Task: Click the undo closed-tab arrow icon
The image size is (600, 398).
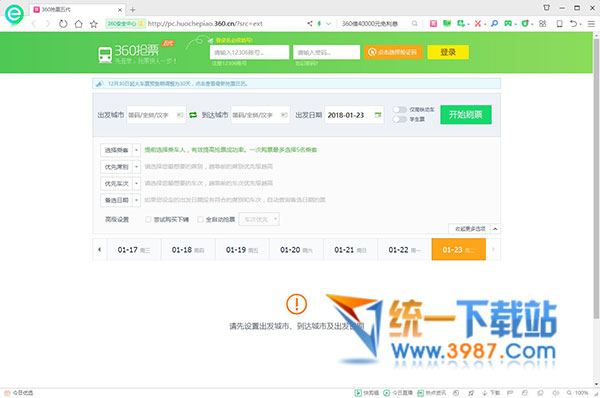Action: (573, 24)
